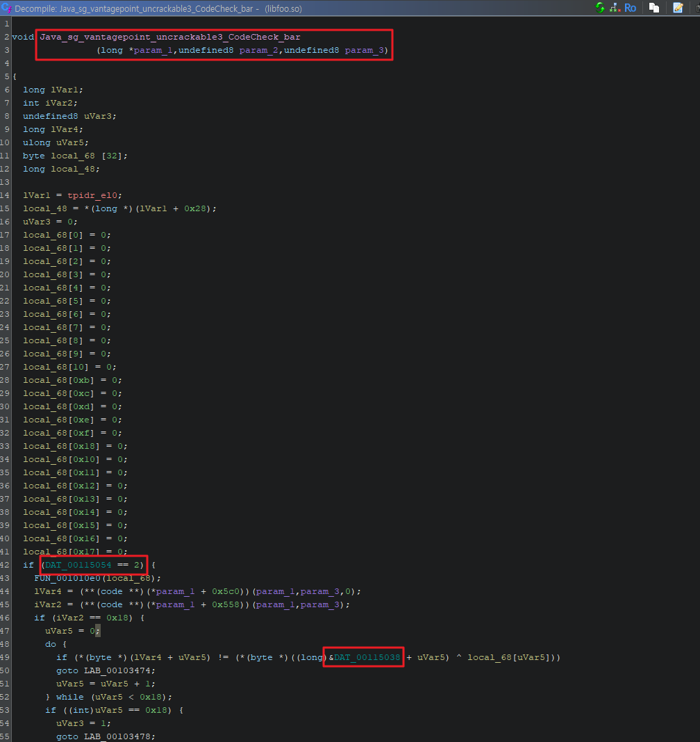Click 'local_48' in 'long local_48;' declaration
This screenshot has height=742, width=700.
pos(73,170)
